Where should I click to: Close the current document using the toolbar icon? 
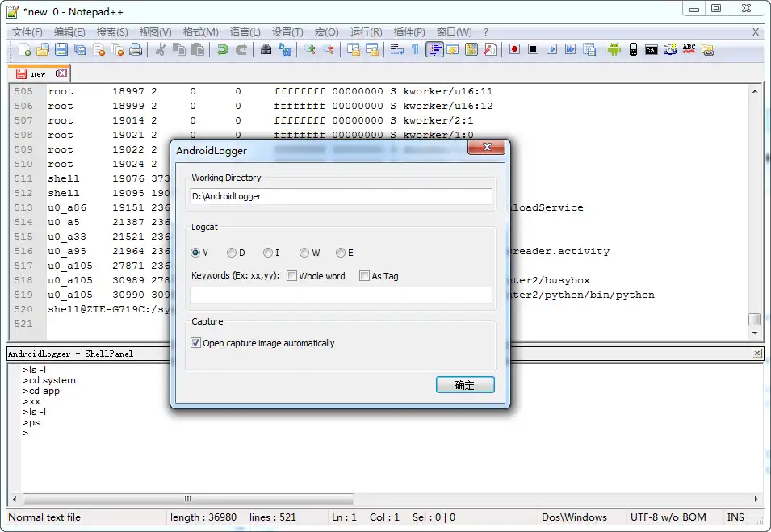pyautogui.click(x=98, y=50)
